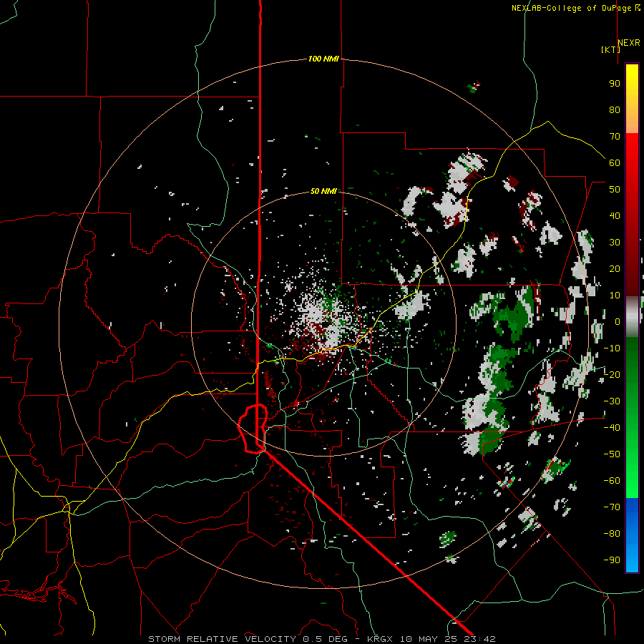644x644 pixels.
Task: Click the "50 NMI" range ring label
Action: (x=323, y=191)
